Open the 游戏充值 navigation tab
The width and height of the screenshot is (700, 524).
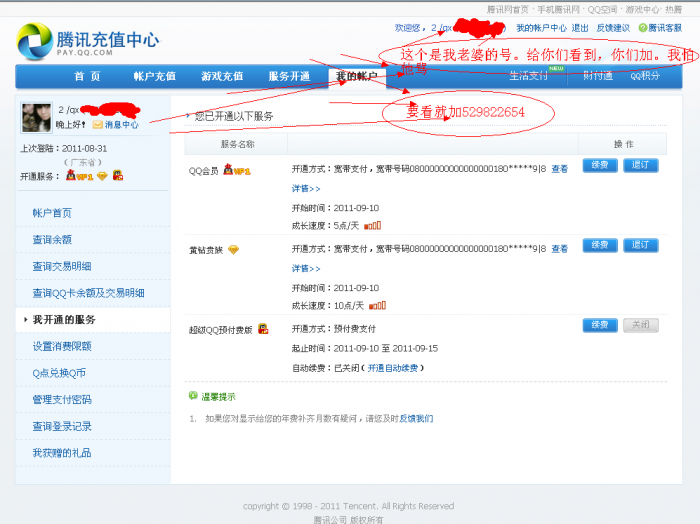222,76
